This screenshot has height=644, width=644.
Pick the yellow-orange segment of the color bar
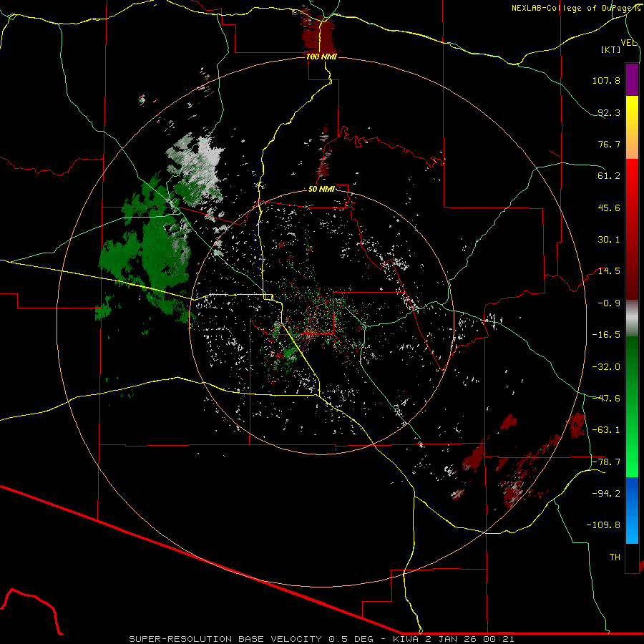coord(632,127)
